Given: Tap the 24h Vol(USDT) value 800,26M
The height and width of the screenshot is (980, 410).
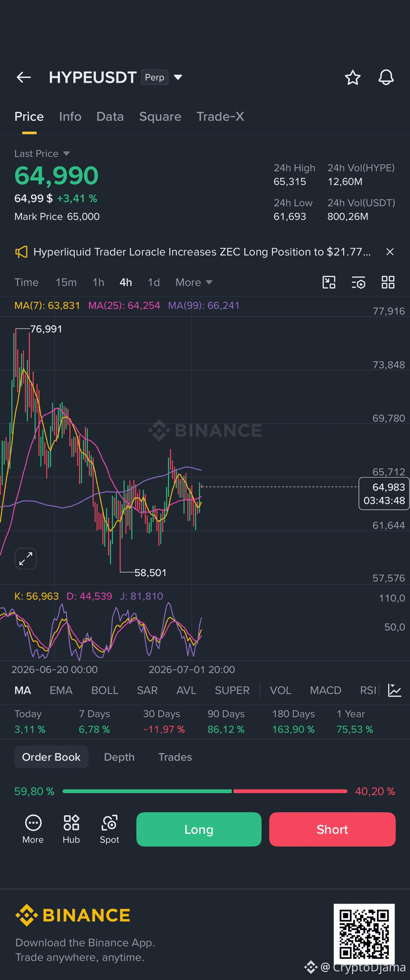Looking at the screenshot, I should click(348, 216).
